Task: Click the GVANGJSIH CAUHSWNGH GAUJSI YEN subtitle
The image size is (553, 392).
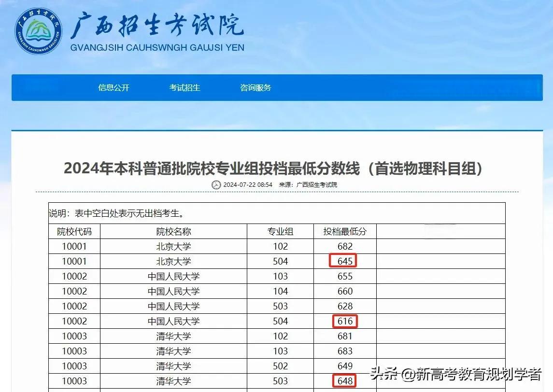Action: (157, 48)
